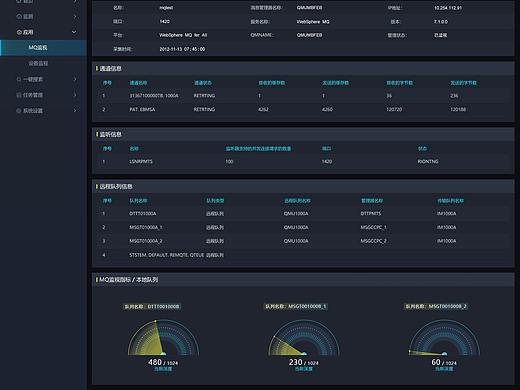520x390 pixels.
Task: Click the '7.1.0.0' version value
Action: coord(441,22)
